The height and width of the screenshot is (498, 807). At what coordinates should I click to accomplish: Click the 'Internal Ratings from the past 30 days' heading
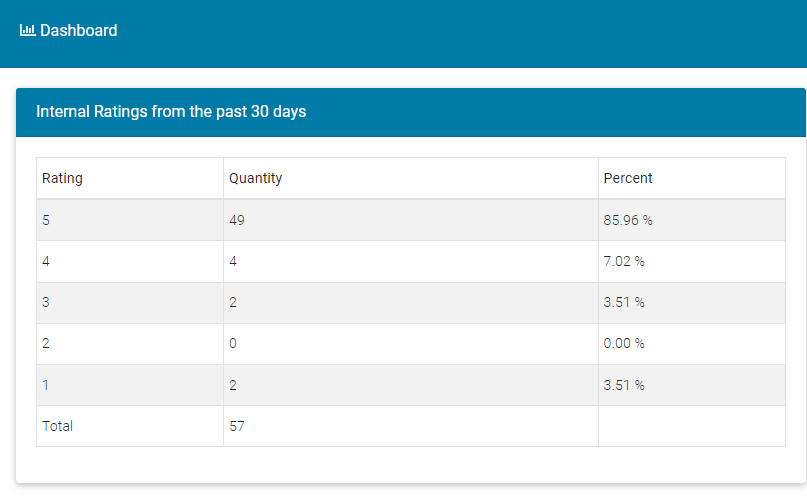pyautogui.click(x=171, y=112)
